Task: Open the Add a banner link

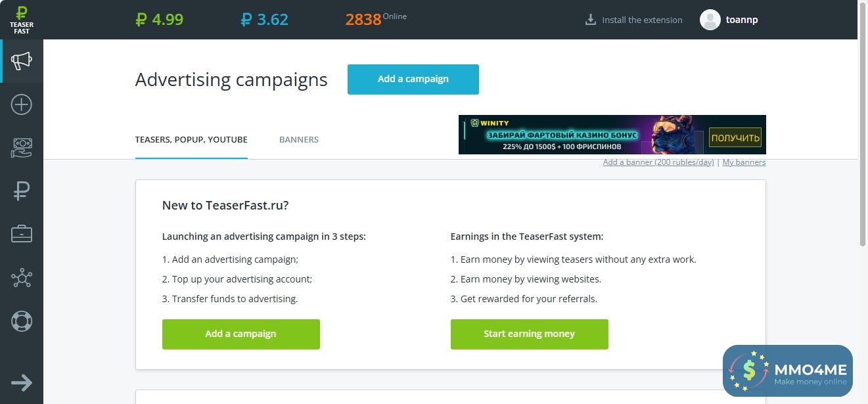Action: click(658, 162)
